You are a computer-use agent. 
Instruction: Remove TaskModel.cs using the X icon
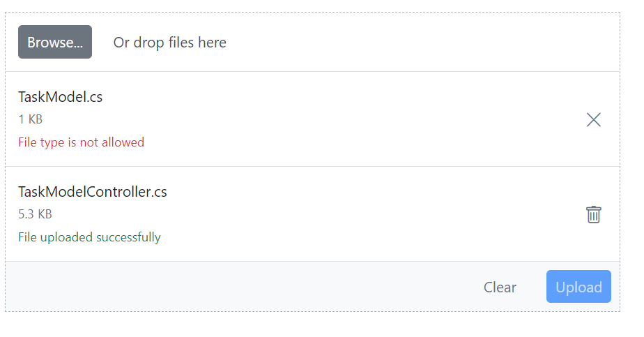coord(593,120)
